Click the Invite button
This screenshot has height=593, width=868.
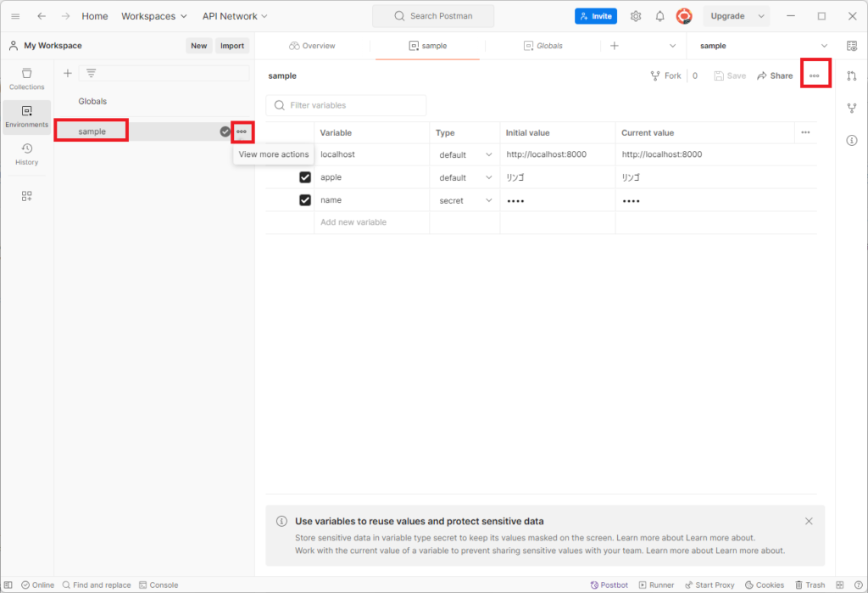[x=596, y=16]
